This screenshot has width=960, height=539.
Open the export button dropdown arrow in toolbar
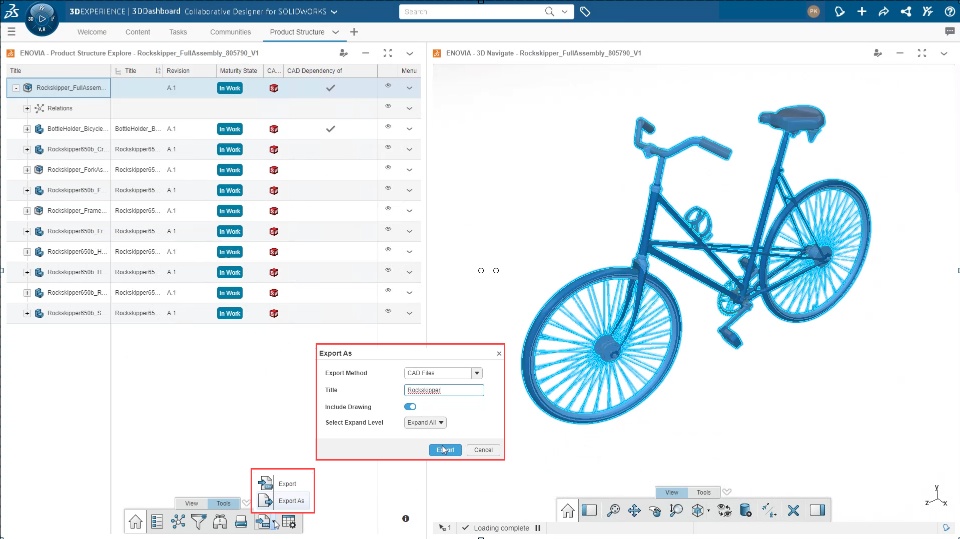point(276,524)
